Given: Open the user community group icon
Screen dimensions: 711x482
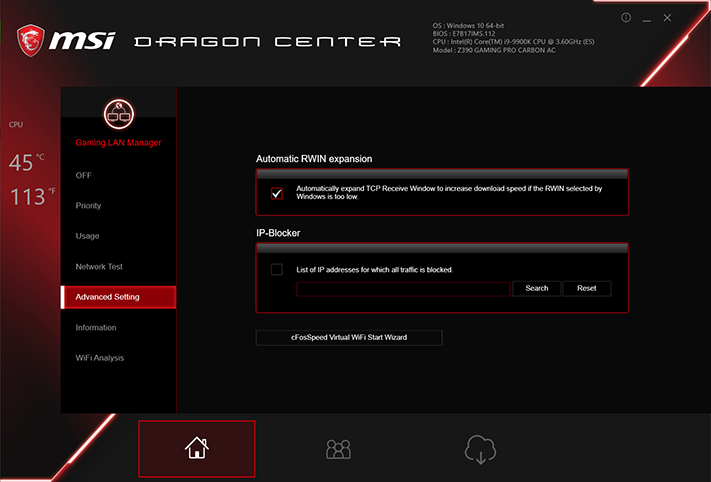Looking at the screenshot, I should click(338, 449).
